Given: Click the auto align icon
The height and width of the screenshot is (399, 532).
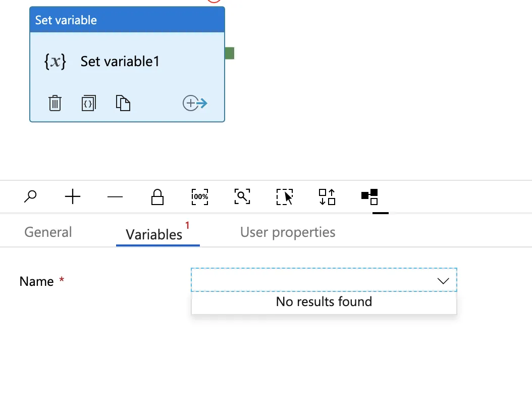Looking at the screenshot, I should (x=327, y=196).
